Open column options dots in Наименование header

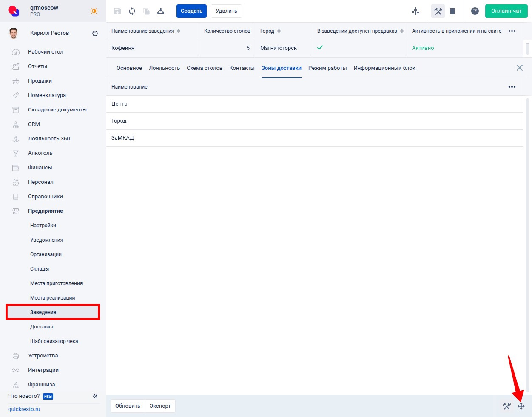click(512, 87)
